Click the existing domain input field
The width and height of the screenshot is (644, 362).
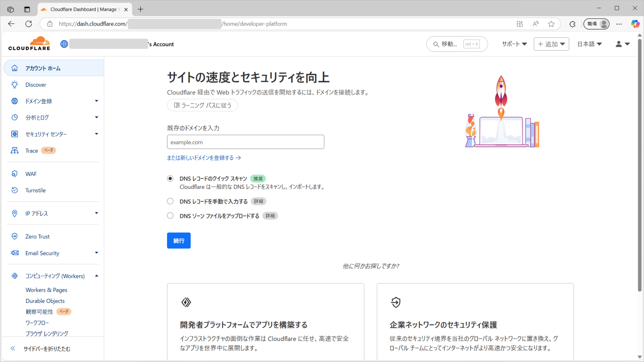pyautogui.click(x=245, y=142)
